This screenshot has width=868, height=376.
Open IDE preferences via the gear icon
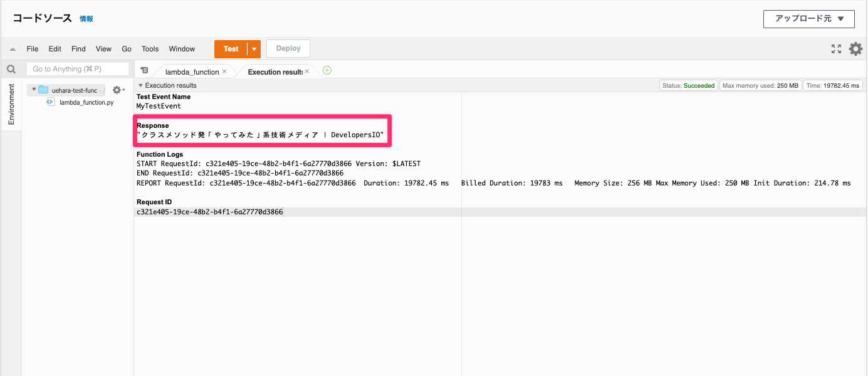(x=856, y=48)
